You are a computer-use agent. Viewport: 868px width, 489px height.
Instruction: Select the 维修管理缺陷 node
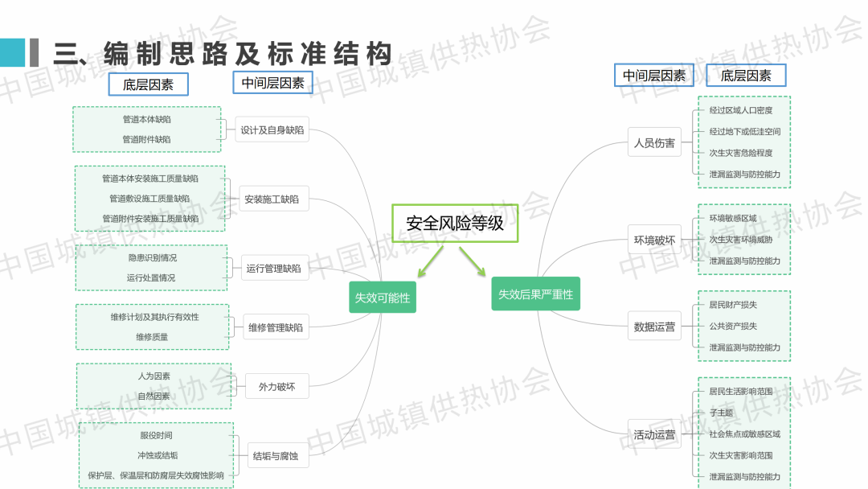(276, 327)
